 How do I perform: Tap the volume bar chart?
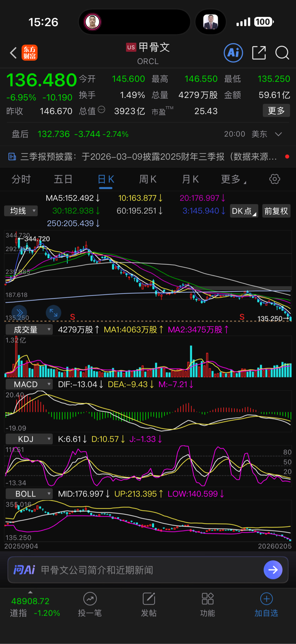[x=148, y=357]
